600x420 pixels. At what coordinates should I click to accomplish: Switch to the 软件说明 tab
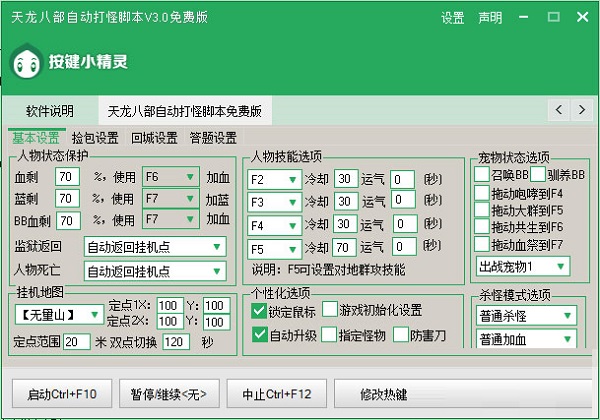50,110
